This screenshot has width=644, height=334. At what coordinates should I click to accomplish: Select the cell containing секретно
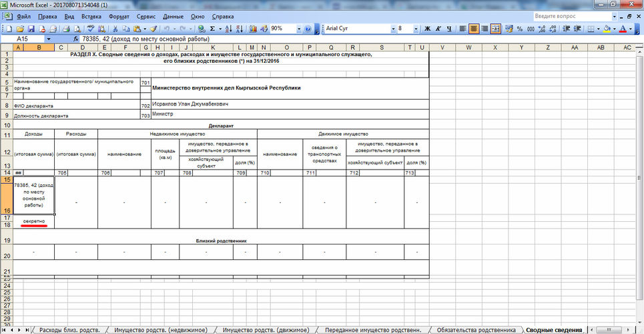click(34, 220)
